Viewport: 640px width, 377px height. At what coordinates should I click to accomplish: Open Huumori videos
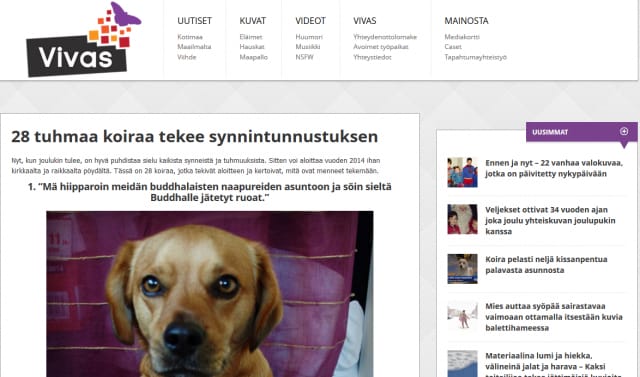pyautogui.click(x=309, y=37)
